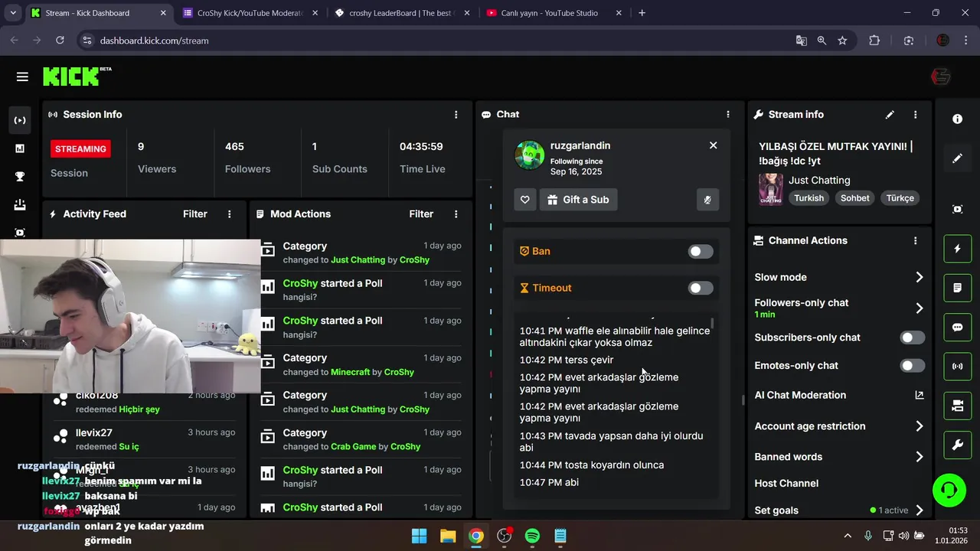The height and width of the screenshot is (551, 980).
Task: Switch to Canlı yayın YouTube Studio tab
Action: 555,13
